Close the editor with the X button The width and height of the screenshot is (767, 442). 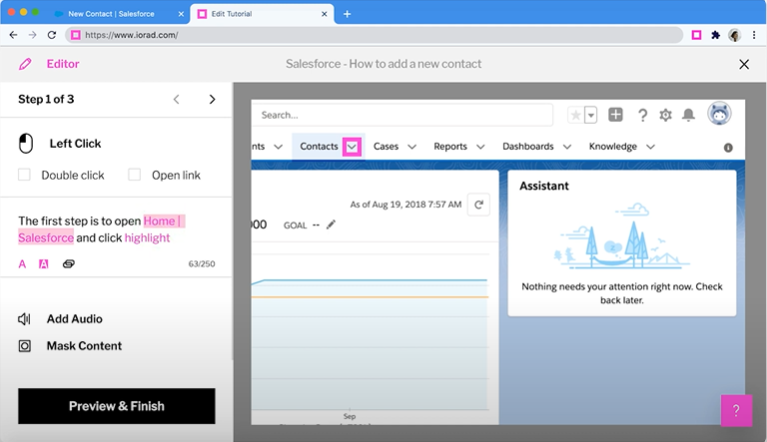744,64
